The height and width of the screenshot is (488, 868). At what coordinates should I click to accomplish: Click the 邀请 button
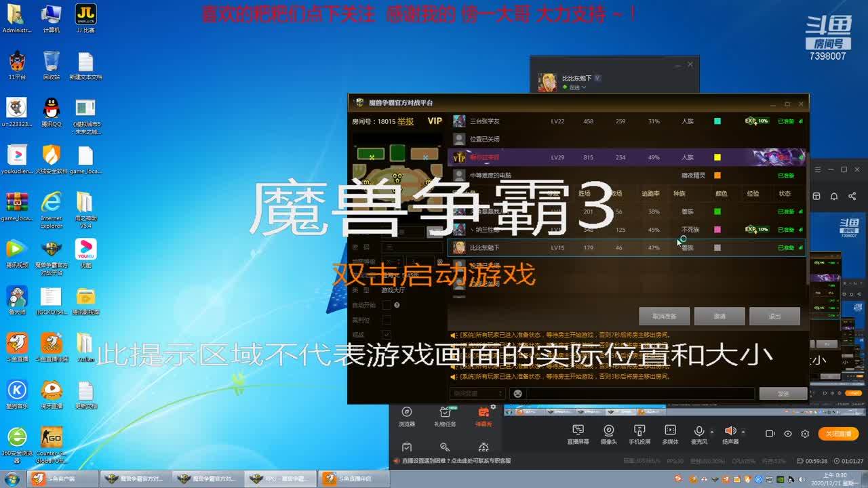click(719, 317)
